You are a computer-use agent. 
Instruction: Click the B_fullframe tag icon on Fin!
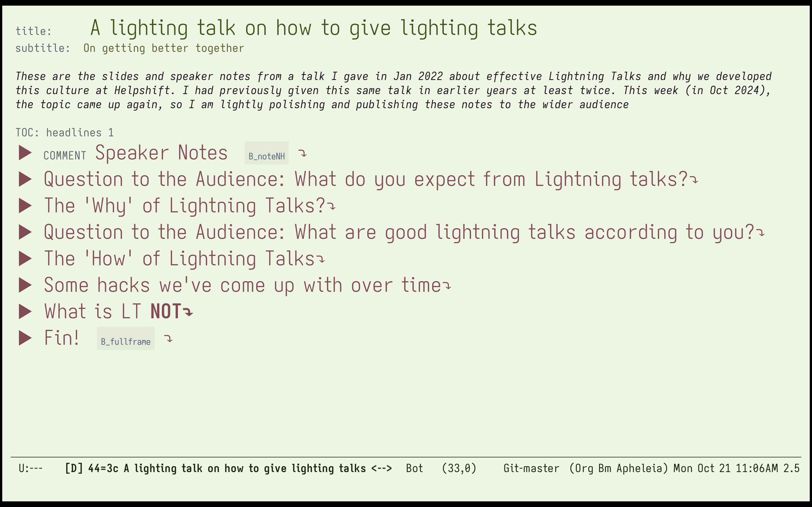pyautogui.click(x=125, y=340)
